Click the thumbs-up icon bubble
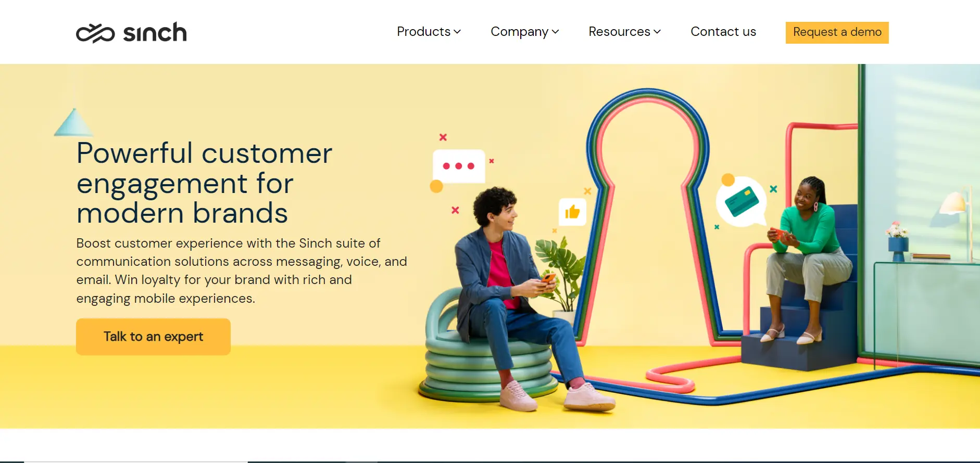 [x=572, y=212]
